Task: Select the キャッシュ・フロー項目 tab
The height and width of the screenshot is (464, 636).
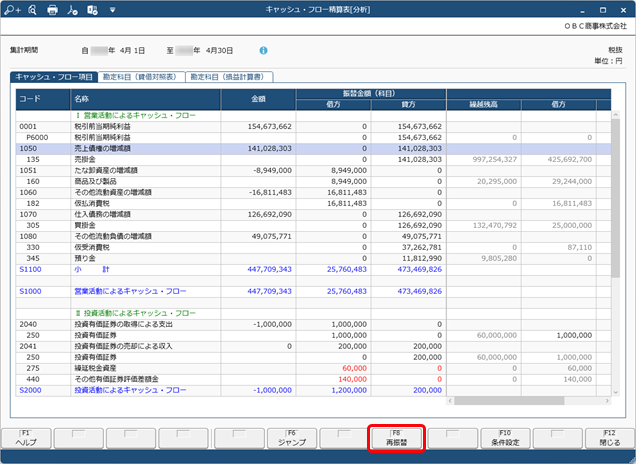Action: [x=54, y=77]
